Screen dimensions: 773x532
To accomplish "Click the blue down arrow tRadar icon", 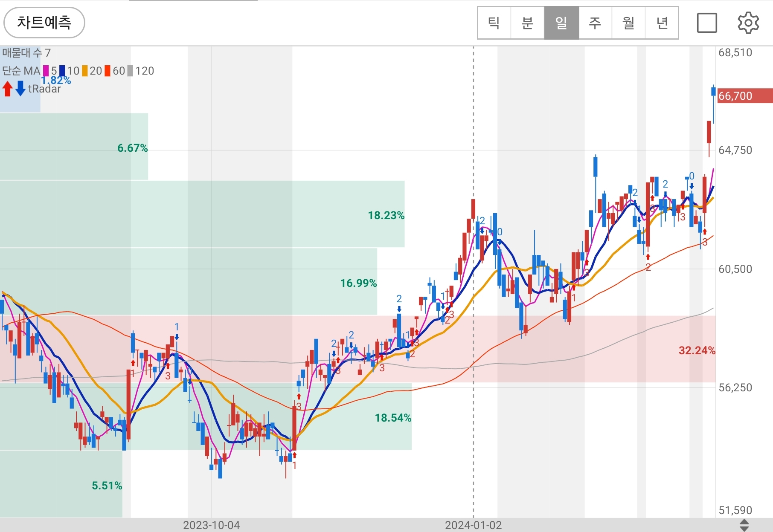I will [x=20, y=89].
